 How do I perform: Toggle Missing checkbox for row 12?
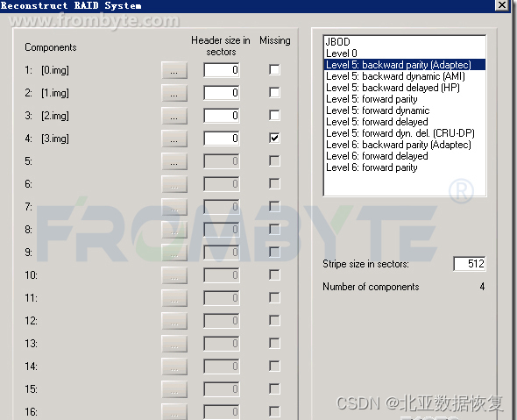click(x=274, y=320)
